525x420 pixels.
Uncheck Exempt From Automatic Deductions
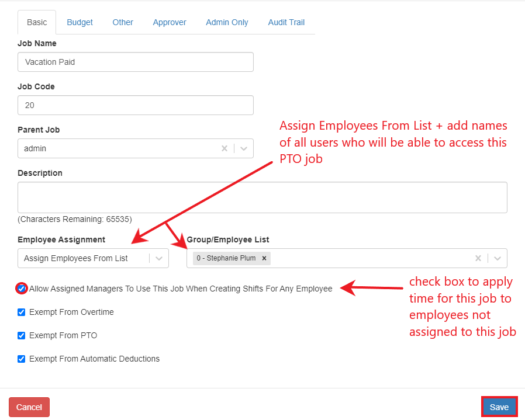click(21, 359)
